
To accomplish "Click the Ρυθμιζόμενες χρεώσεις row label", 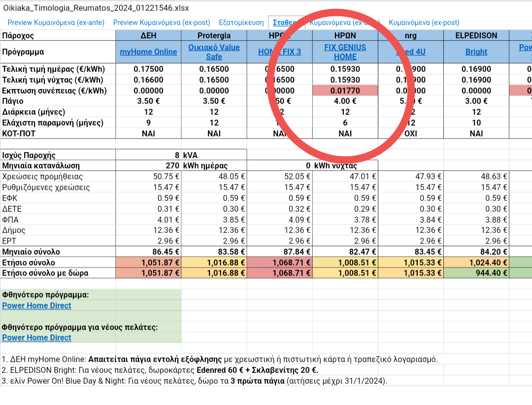I will coord(46,187).
